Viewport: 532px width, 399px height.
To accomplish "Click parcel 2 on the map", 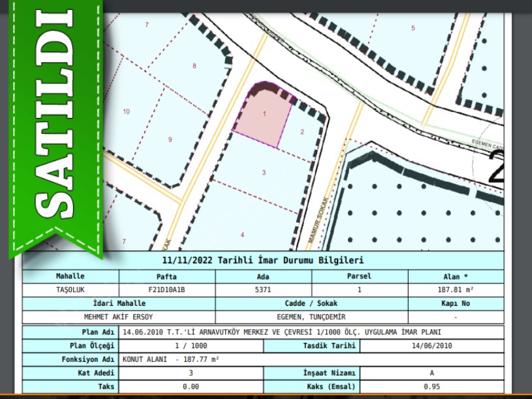I will (x=302, y=132).
